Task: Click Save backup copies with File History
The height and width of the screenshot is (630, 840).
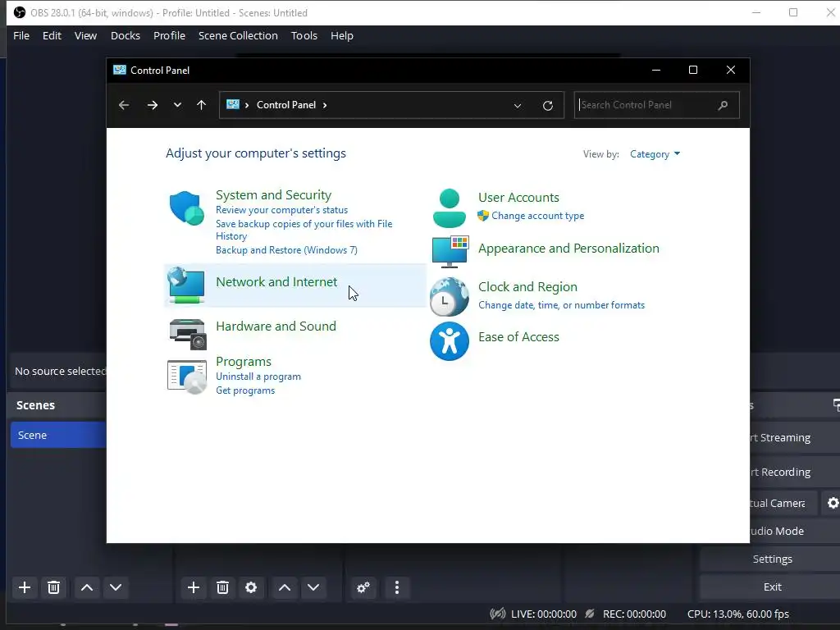Action: tap(304, 230)
